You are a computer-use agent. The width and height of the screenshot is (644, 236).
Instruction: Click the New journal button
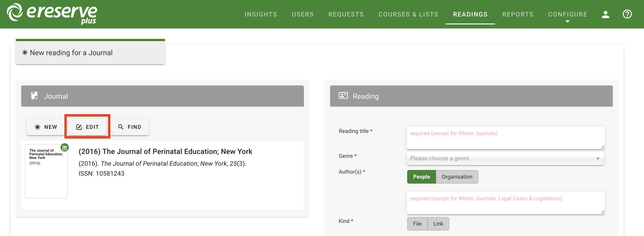click(46, 127)
